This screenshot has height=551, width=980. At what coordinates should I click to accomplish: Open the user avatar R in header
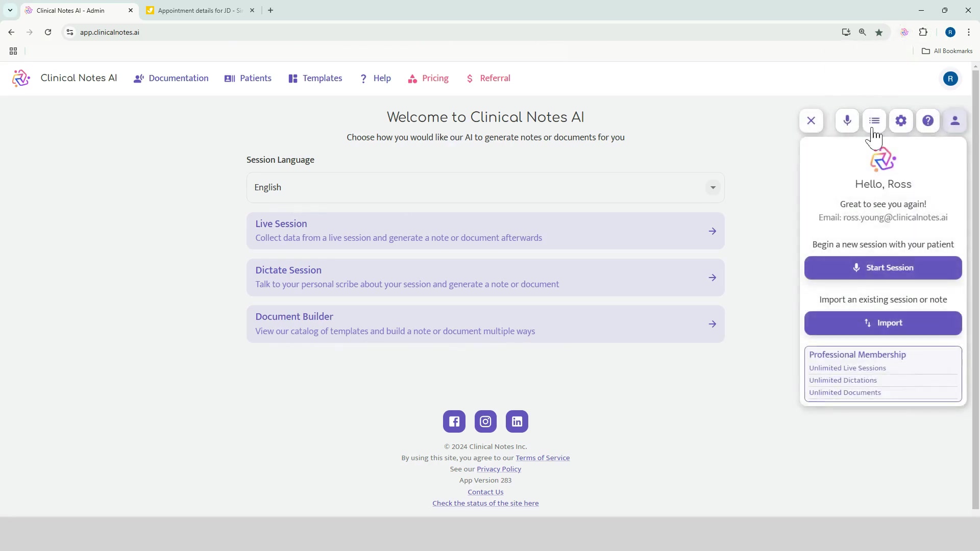[950, 79]
